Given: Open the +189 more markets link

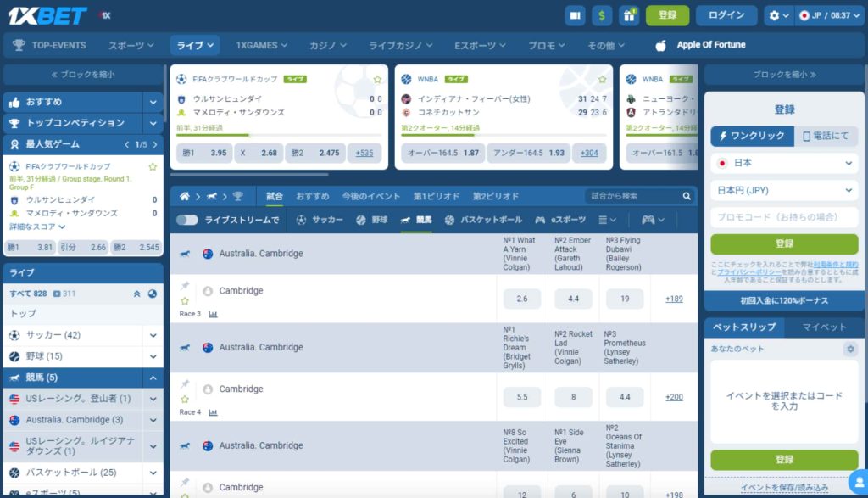Looking at the screenshot, I should 674,299.
